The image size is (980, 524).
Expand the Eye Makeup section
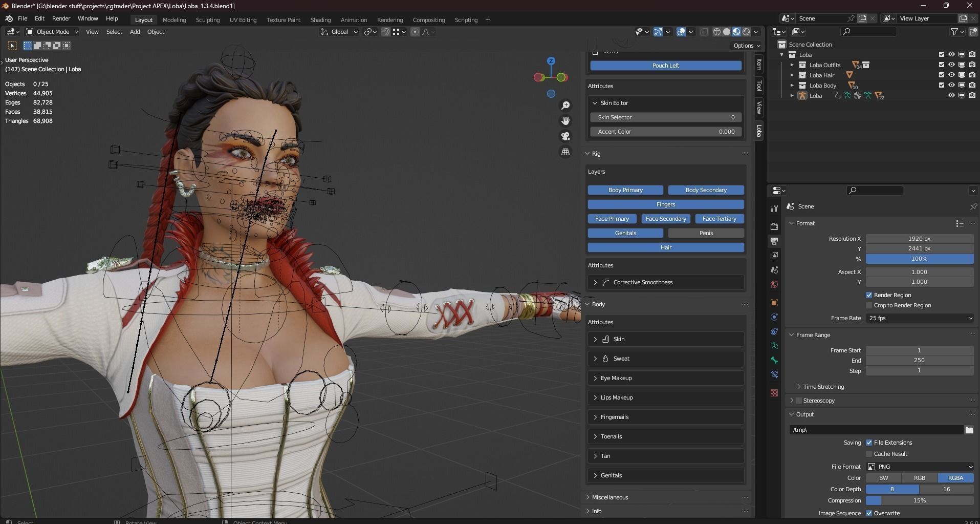pyautogui.click(x=595, y=378)
